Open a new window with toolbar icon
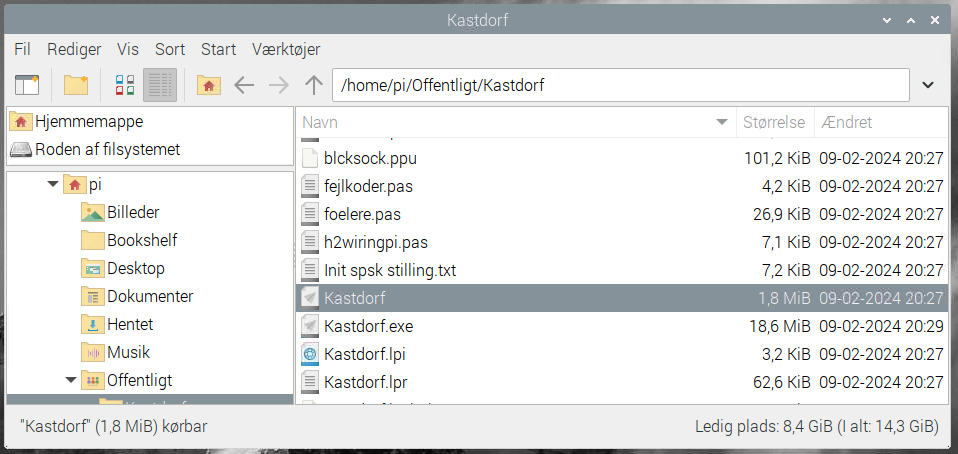 (x=26, y=85)
